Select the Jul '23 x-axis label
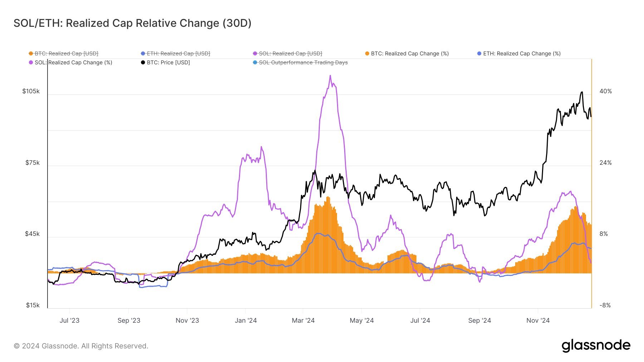 point(69,321)
